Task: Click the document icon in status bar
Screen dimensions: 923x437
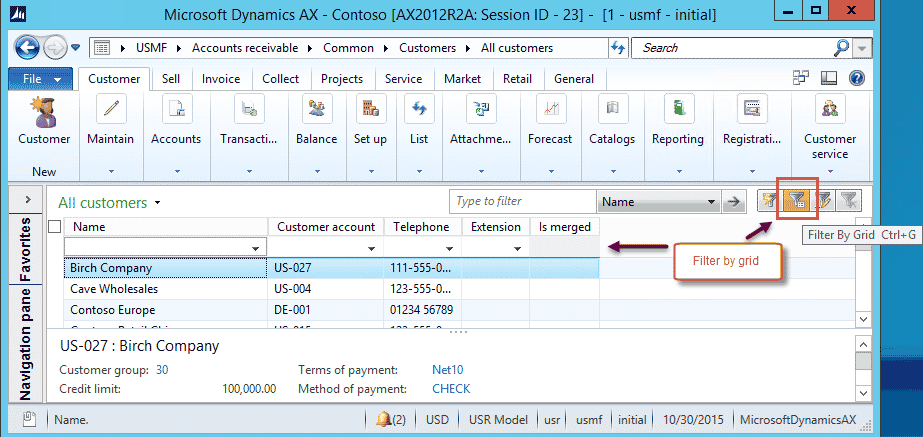Action: [x=28, y=419]
